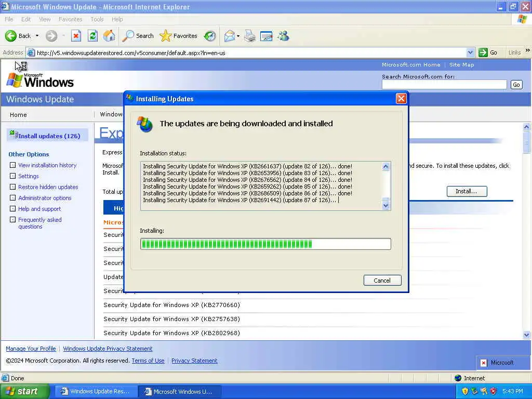Image resolution: width=532 pixels, height=399 pixels.
Task: Open Help and support link
Action: pos(39,209)
